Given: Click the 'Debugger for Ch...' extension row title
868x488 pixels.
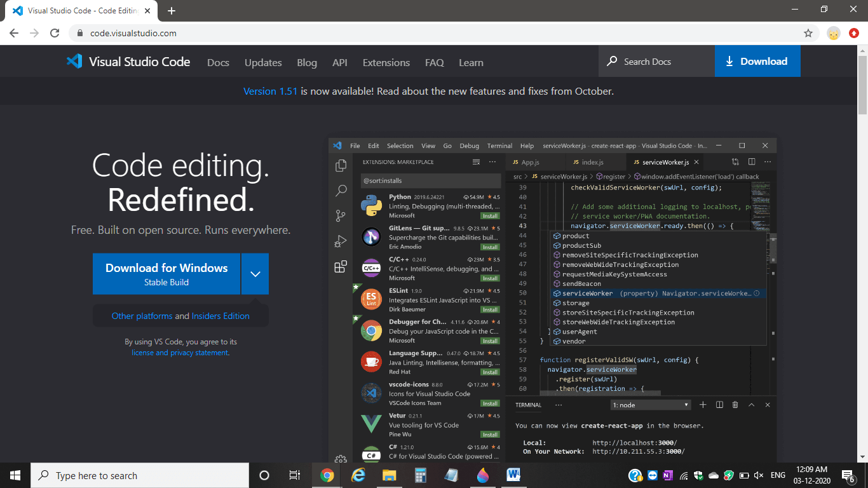Looking at the screenshot, I should point(417,322).
